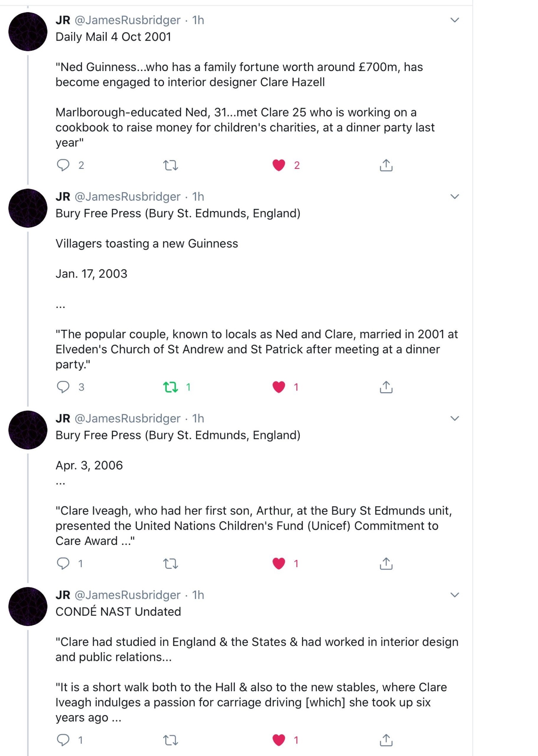Expand options chevron on Villagers toasting tweet
538x756 pixels.
click(455, 197)
